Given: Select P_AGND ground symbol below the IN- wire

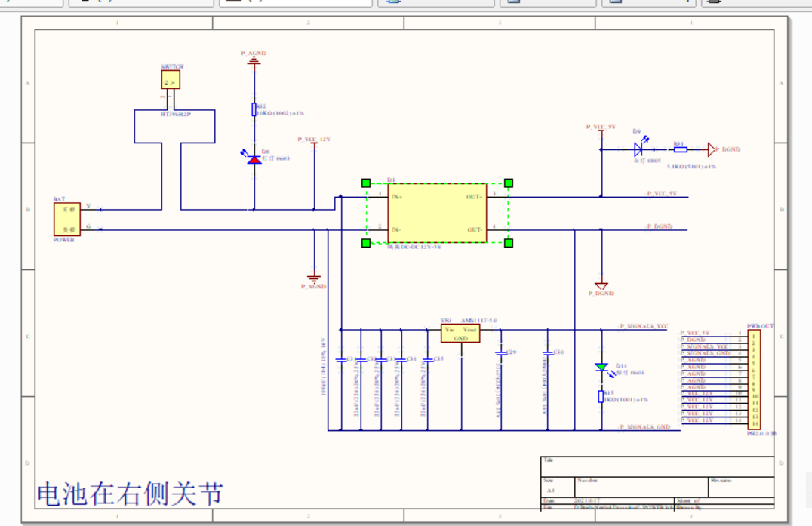Looking at the screenshot, I should click(314, 278).
